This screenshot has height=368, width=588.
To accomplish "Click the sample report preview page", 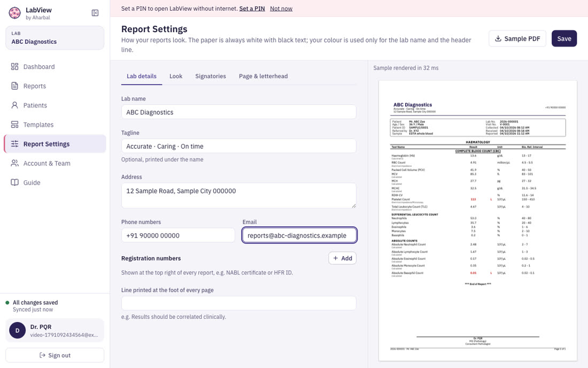I will click(478, 220).
